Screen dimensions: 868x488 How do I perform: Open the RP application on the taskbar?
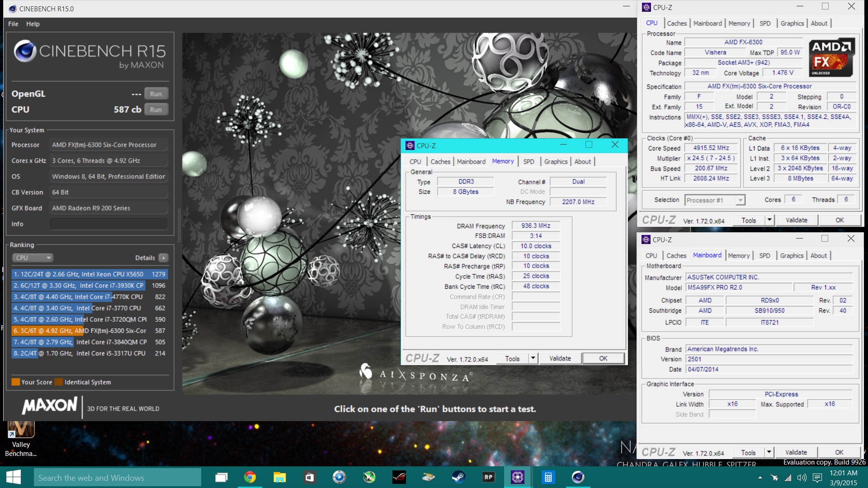coord(488,477)
